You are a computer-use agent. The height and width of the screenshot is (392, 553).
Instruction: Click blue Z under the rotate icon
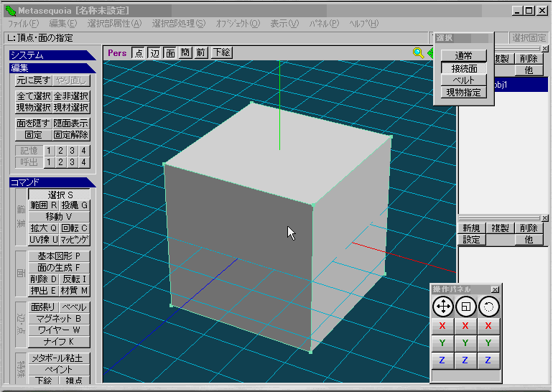(488, 360)
